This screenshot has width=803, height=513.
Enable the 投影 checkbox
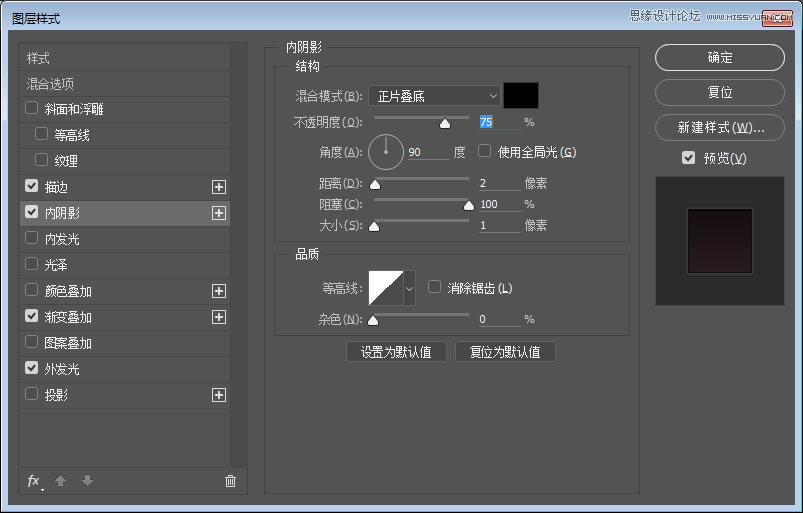[32, 394]
